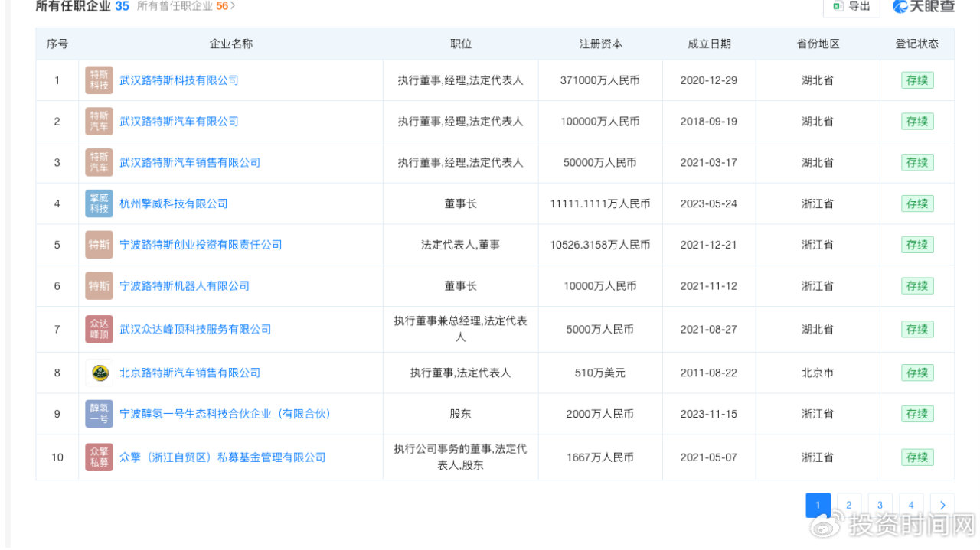Click the 序号 column header

(57, 44)
